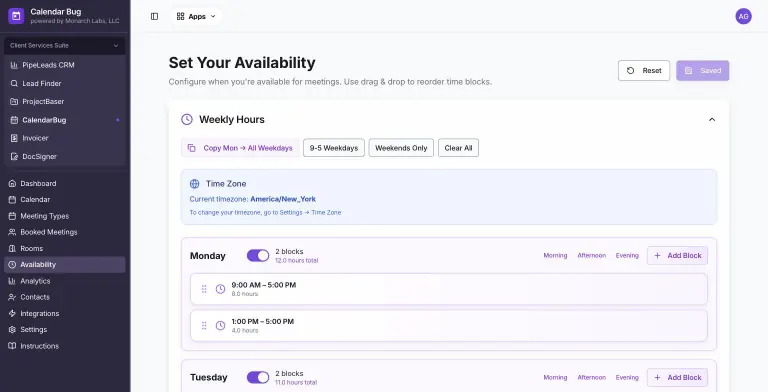768x392 pixels.
Task: Click the Instructions book icon
Action: coord(12,346)
